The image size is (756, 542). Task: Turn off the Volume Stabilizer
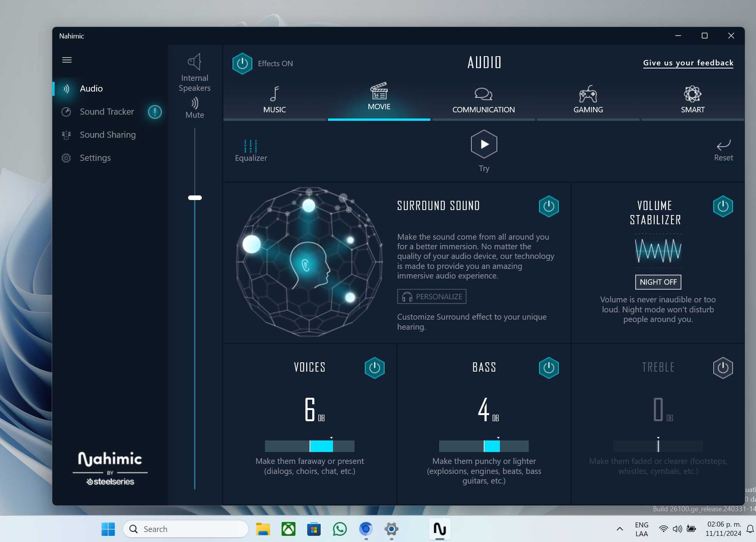point(723,206)
